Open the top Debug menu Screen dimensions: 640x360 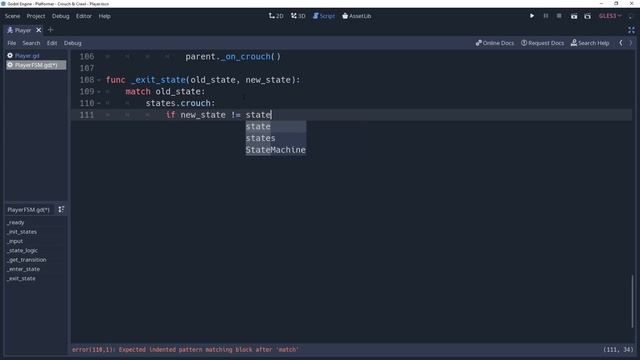point(60,16)
